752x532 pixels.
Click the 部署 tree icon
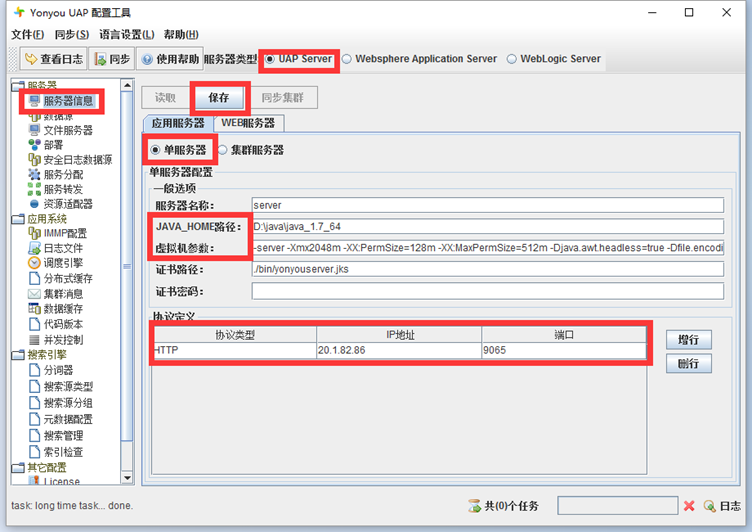pos(35,144)
